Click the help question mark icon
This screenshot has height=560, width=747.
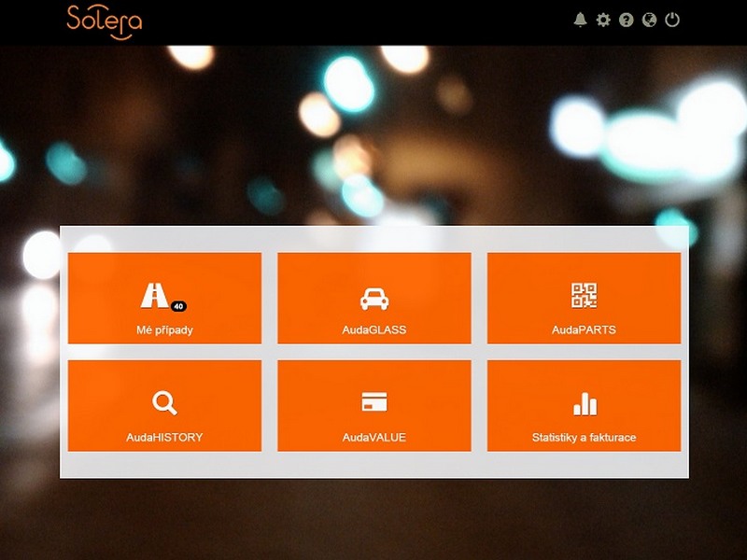pos(626,20)
